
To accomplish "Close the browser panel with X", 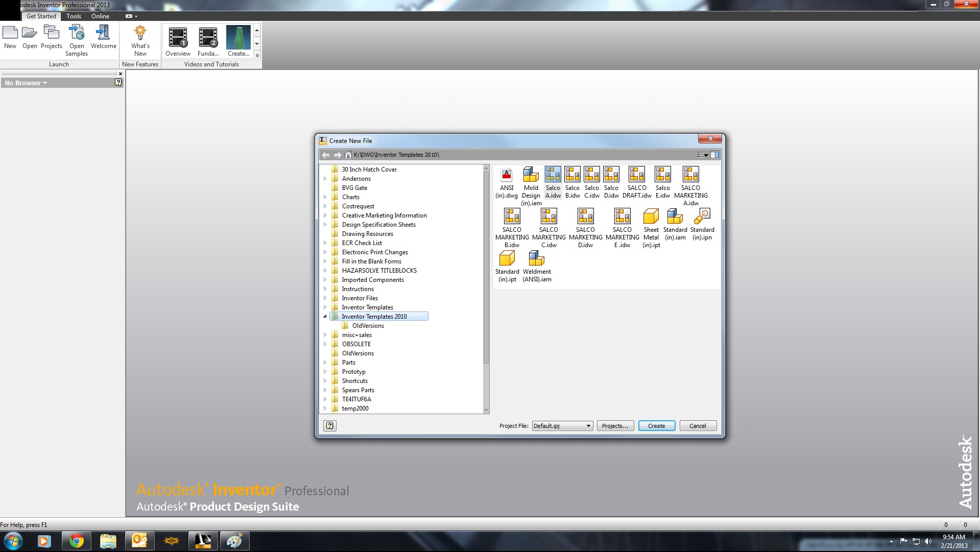I will 121,74.
